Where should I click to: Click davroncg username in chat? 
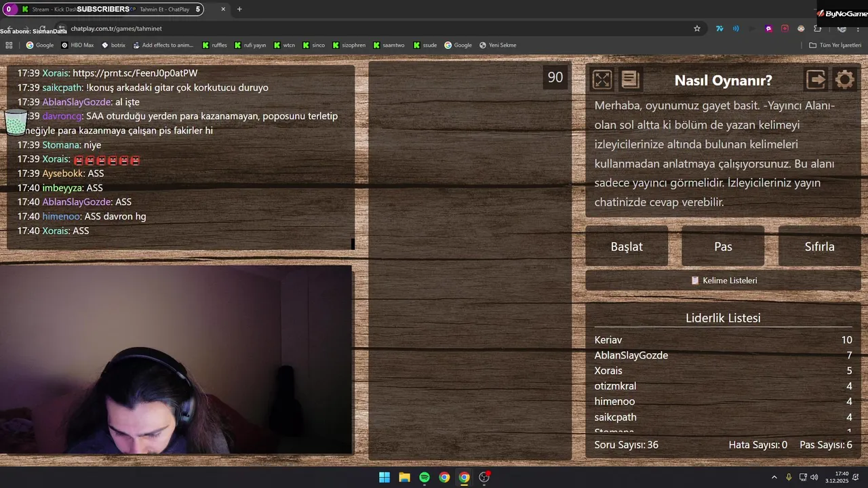click(x=62, y=117)
